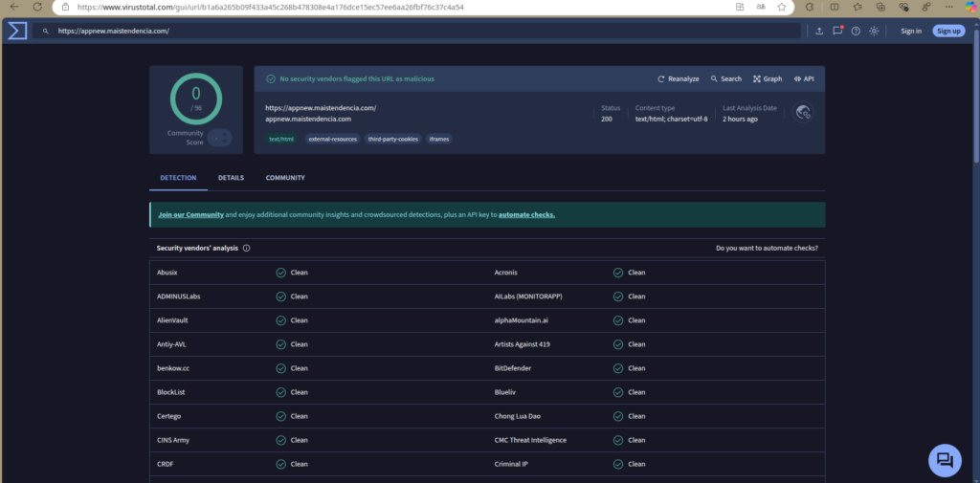Click the magnifier icon in VirusTotal search

46,31
